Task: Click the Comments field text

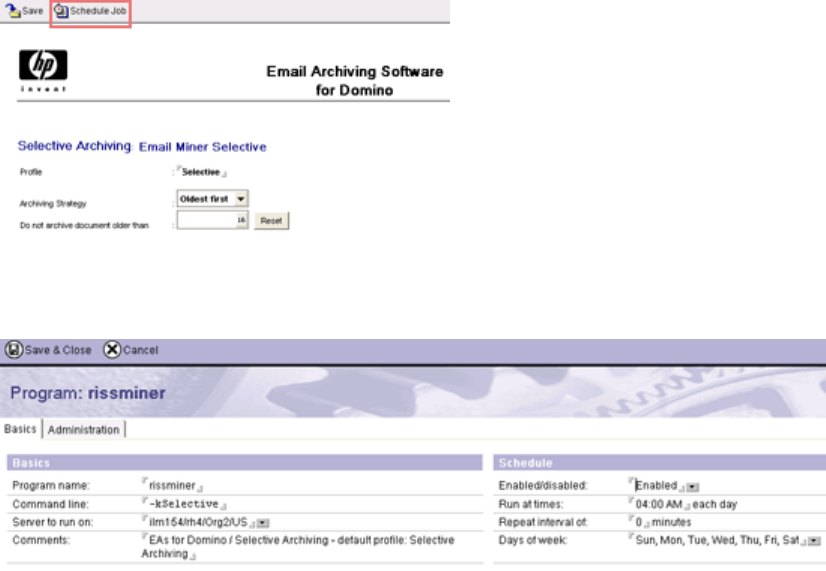Action: point(298,547)
